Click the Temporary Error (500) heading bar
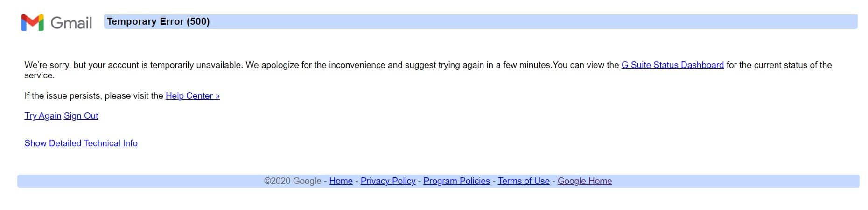The image size is (868, 210). 481,22
